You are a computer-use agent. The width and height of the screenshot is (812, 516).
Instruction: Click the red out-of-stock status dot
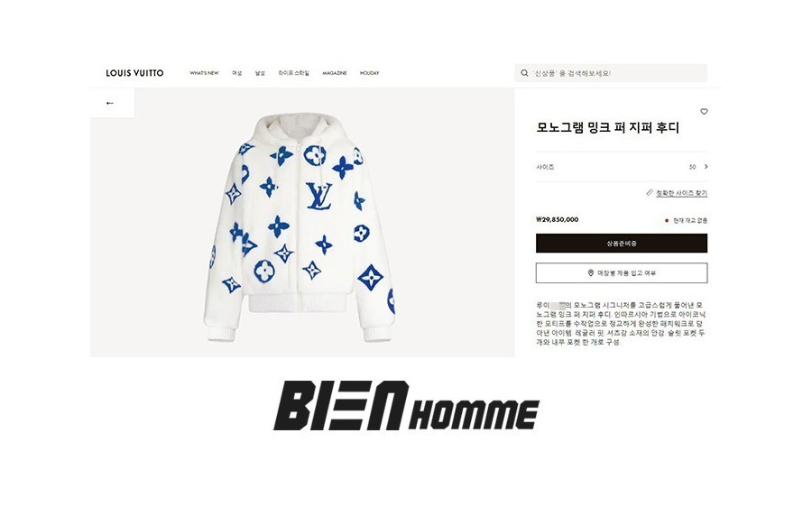[x=667, y=220]
